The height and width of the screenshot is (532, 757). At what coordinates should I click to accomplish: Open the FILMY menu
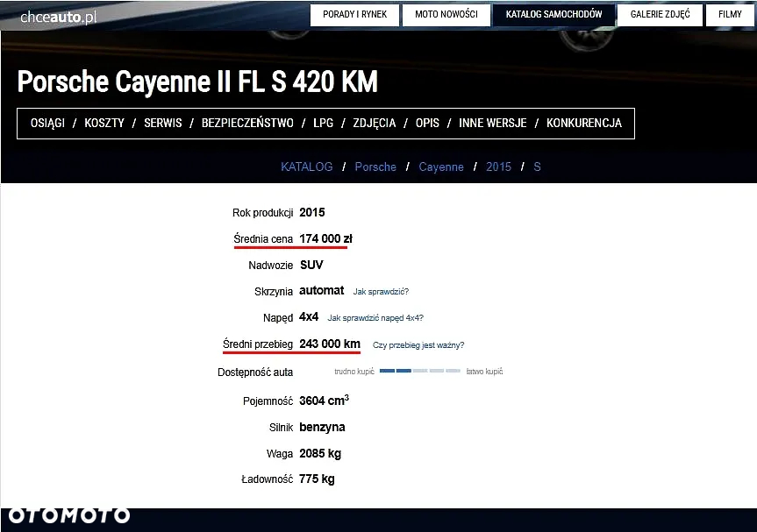[x=730, y=15]
